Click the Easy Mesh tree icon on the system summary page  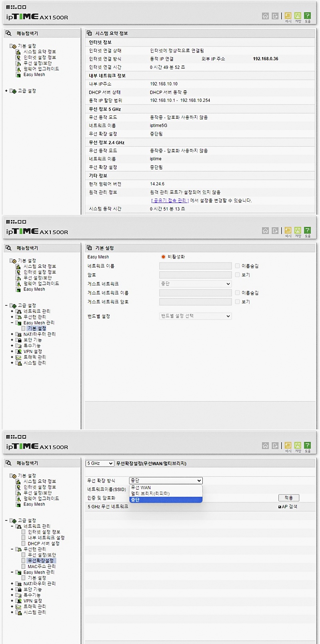(18, 75)
